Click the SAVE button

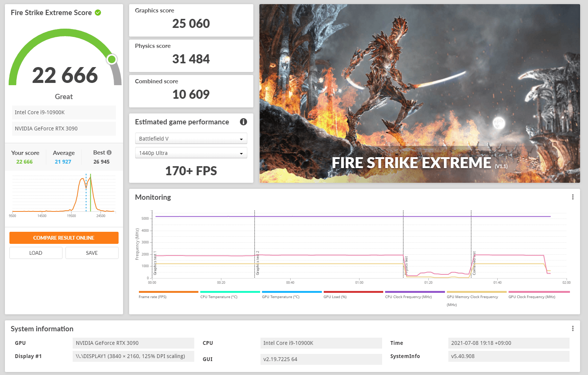[x=92, y=253]
